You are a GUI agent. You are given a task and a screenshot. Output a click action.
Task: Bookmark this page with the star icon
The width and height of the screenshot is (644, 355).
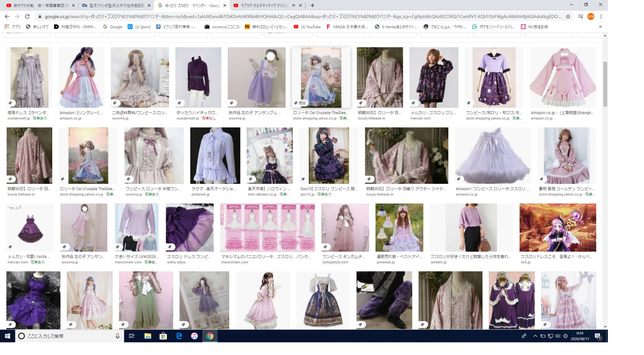point(568,16)
